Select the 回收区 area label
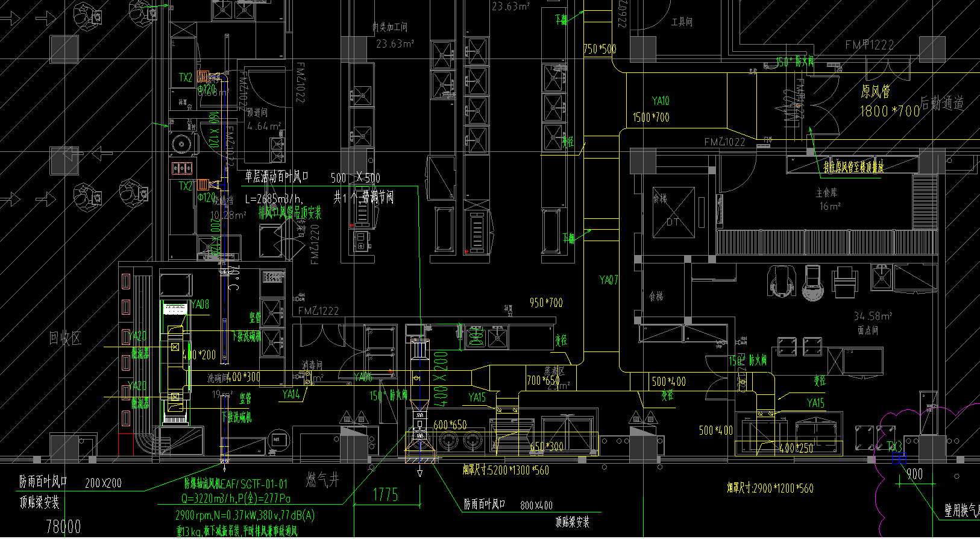The height and width of the screenshot is (539, 980). pos(65,338)
